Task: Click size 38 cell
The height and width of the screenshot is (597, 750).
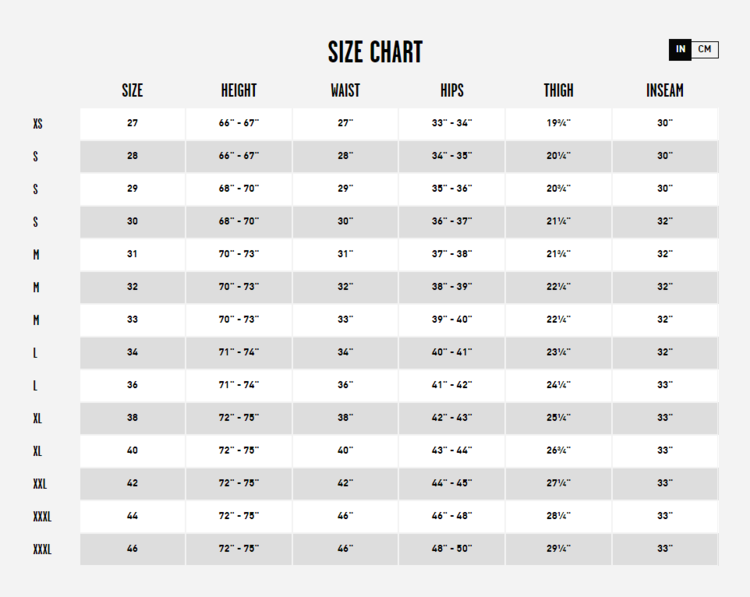Action: pos(132,418)
